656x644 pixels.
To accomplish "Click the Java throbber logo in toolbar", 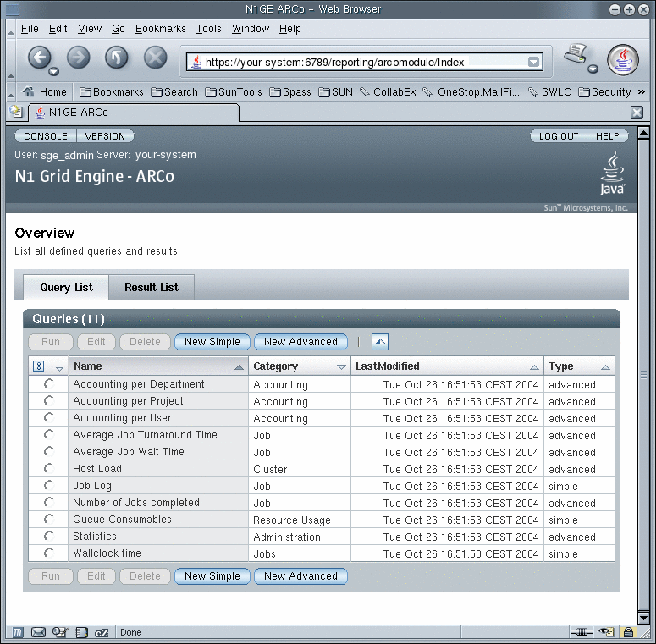I will pos(623,60).
